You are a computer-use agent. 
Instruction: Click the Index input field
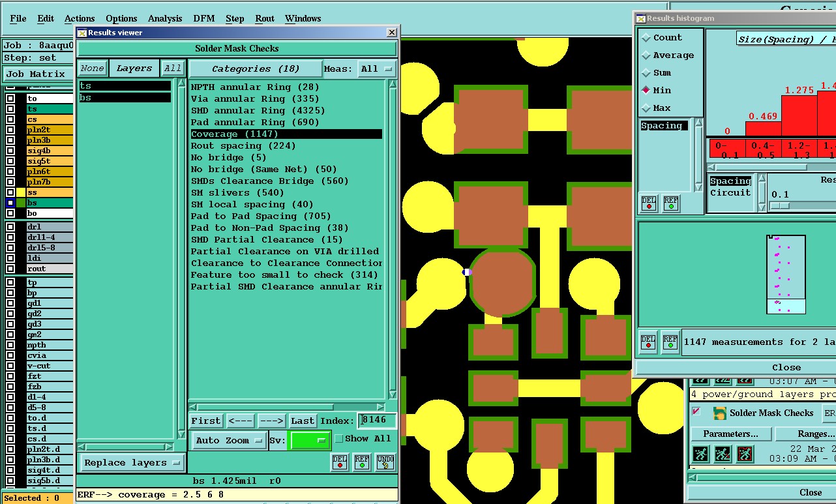pyautogui.click(x=378, y=421)
